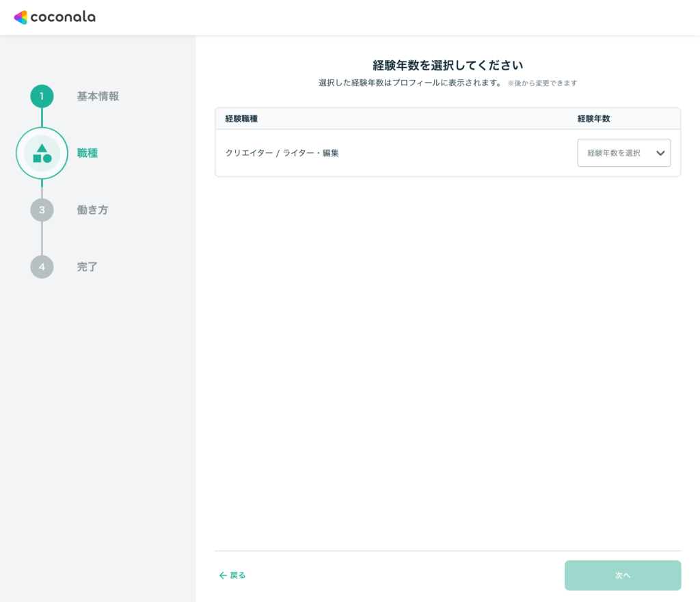The width and height of the screenshot is (700, 602).
Task: Click the 完了 step label
Action: 87,266
